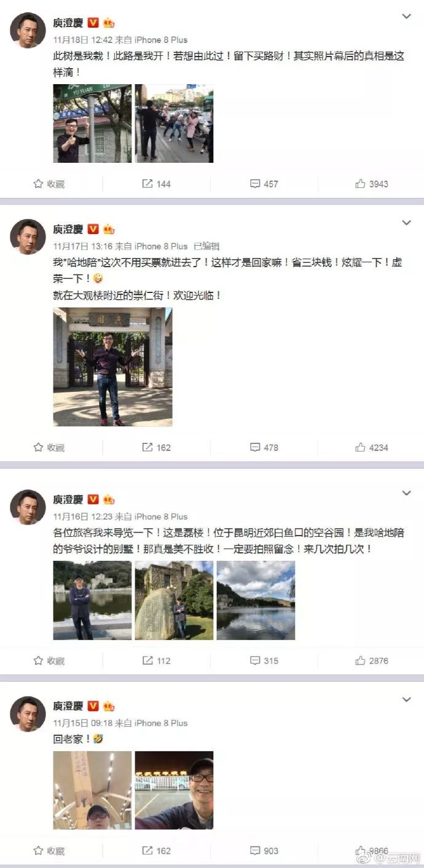Like the 11月17日 post with 4234 likes
The image size is (424, 868).
[372, 447]
